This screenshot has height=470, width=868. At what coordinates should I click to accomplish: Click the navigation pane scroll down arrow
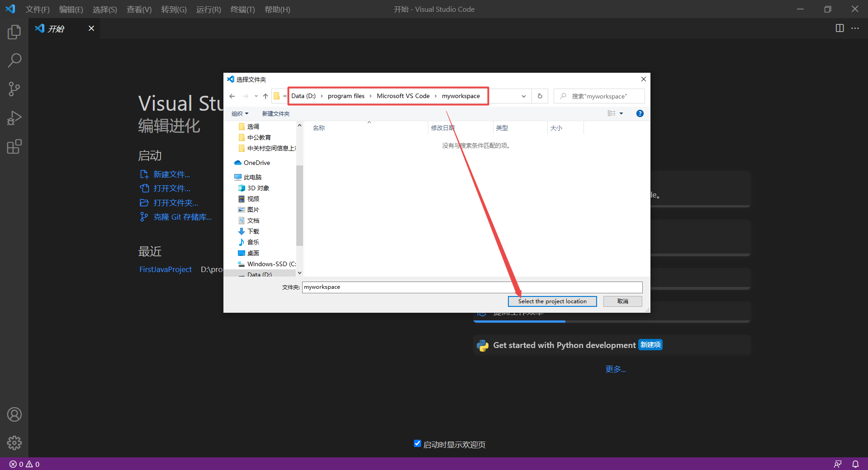299,273
